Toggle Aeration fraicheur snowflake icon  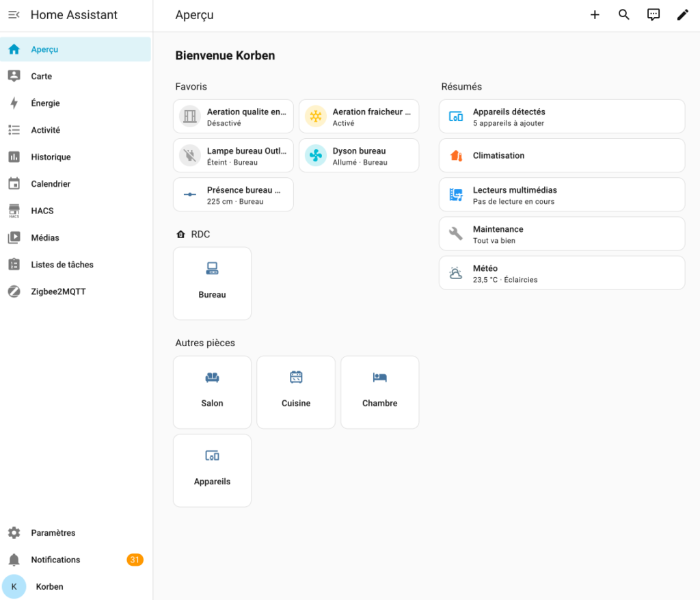tap(316, 116)
